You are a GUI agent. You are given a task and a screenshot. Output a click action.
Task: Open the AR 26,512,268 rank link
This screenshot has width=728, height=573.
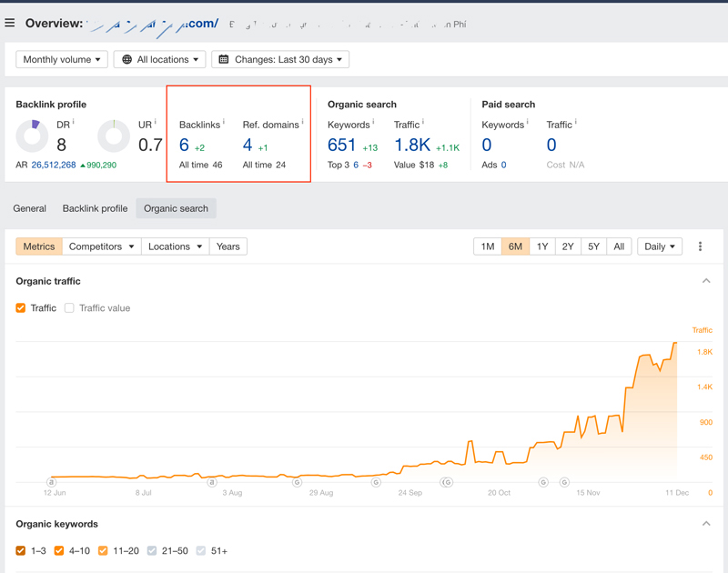[54, 165]
